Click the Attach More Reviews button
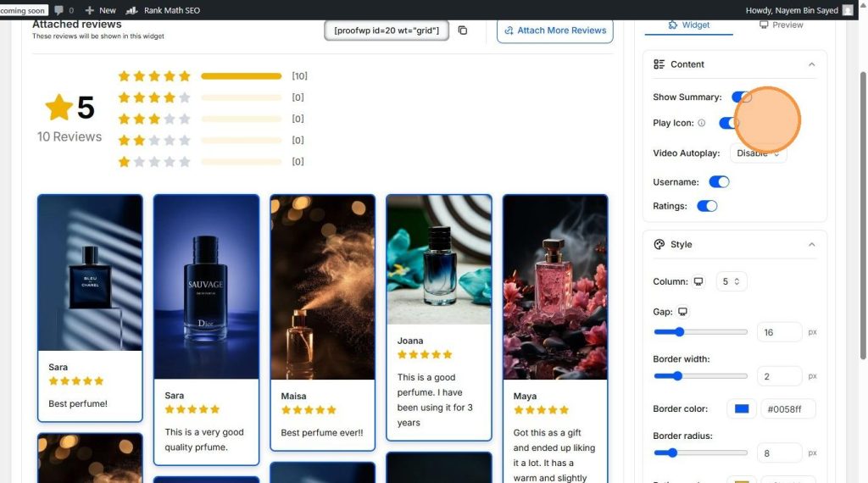 (554, 31)
